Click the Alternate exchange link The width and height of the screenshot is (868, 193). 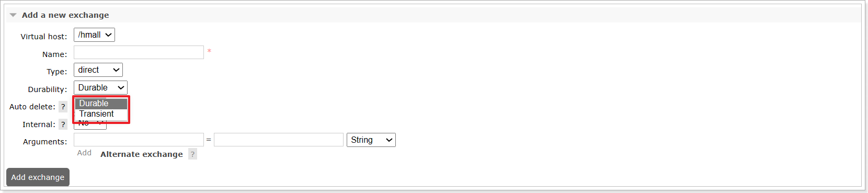[x=142, y=154]
